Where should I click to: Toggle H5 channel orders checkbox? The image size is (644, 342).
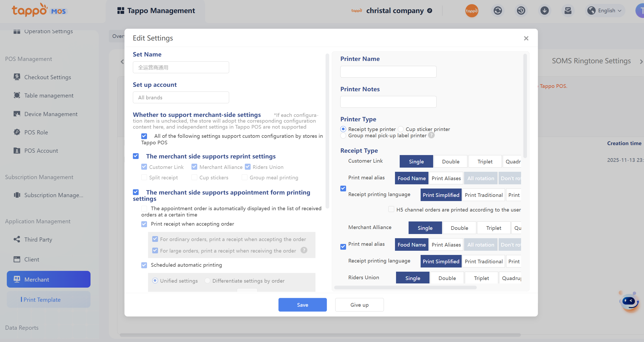[x=391, y=209]
